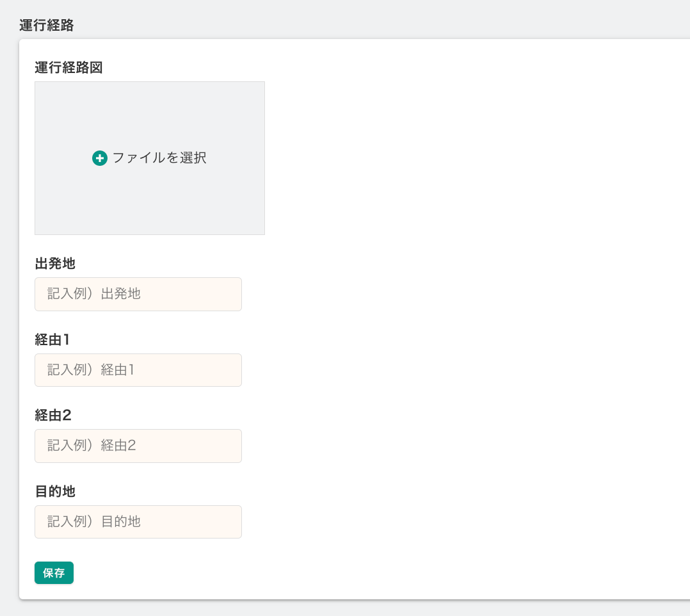Click placeholder text 記入例）目的地
Screen dimensions: 690x616
click(94, 522)
